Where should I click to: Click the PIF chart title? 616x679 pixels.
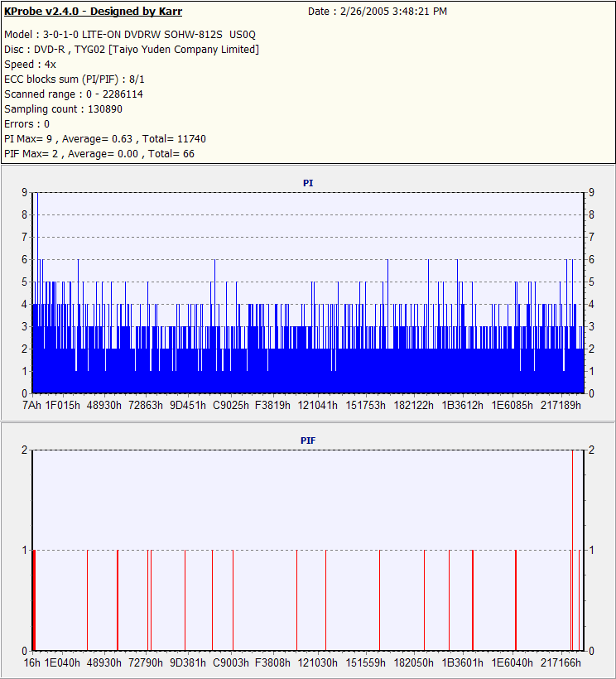tap(308, 441)
